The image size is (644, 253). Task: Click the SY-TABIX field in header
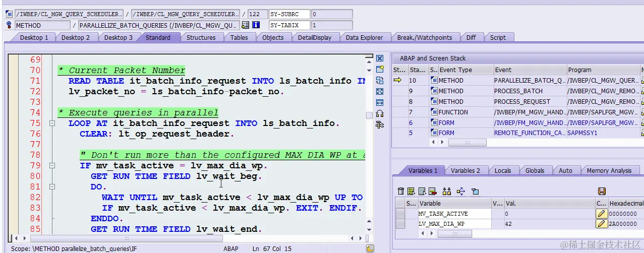point(289,25)
